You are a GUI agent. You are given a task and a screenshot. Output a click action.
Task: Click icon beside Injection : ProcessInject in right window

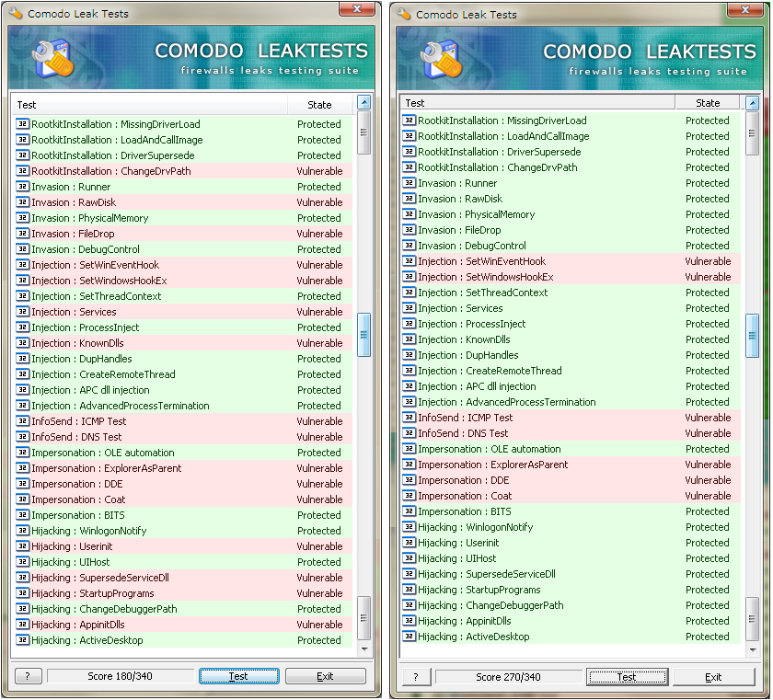click(410, 323)
